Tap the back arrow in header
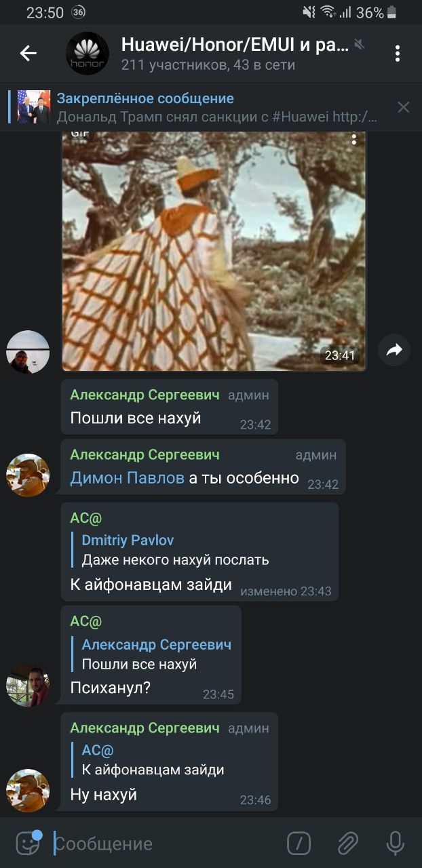The width and height of the screenshot is (422, 868). (28, 53)
